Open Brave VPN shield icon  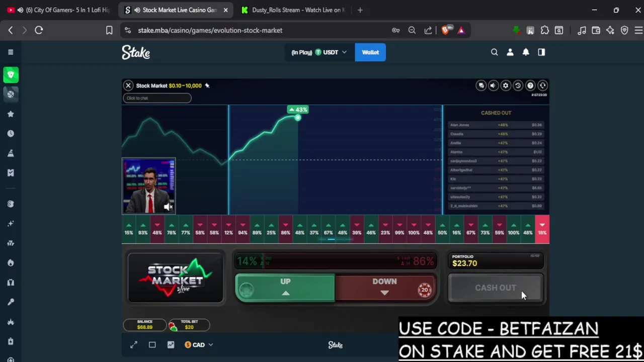(624, 30)
